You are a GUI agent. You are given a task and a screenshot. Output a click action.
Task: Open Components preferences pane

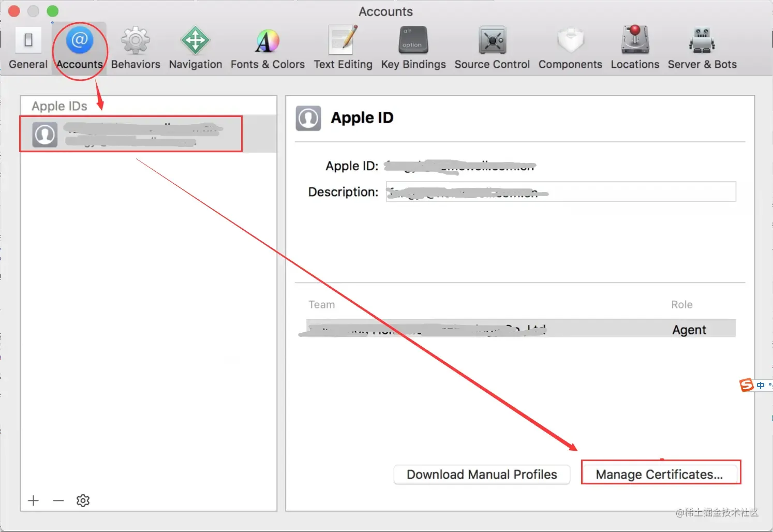[570, 48]
